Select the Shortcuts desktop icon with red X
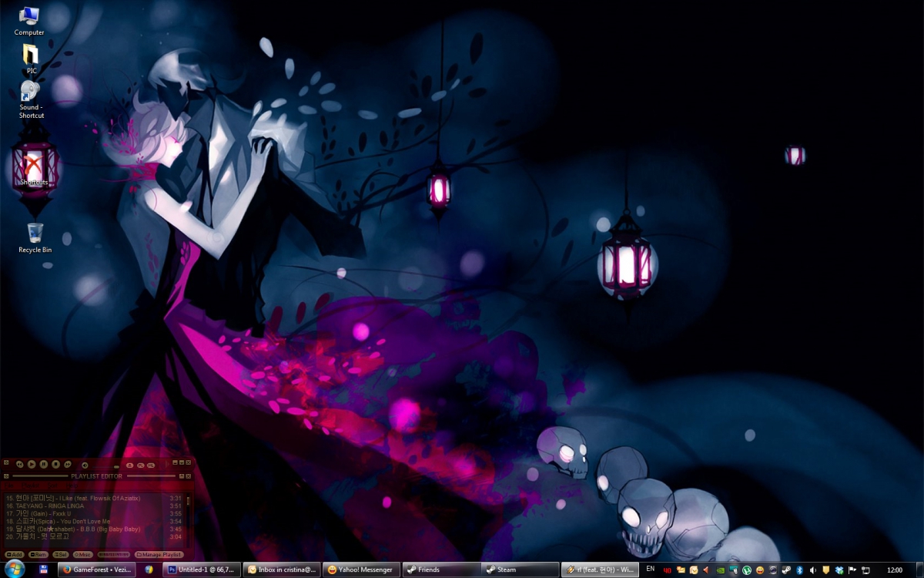The height and width of the screenshot is (578, 924). (32, 170)
